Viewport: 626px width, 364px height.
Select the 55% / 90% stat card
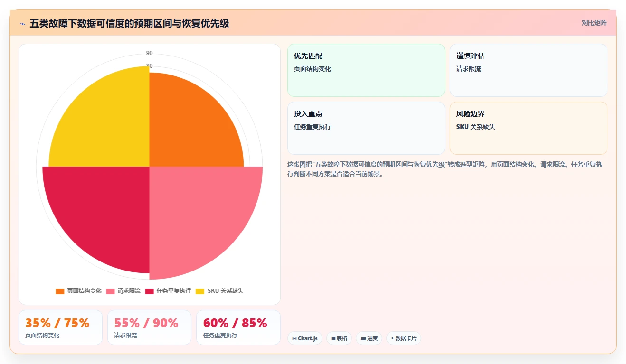[x=149, y=327]
